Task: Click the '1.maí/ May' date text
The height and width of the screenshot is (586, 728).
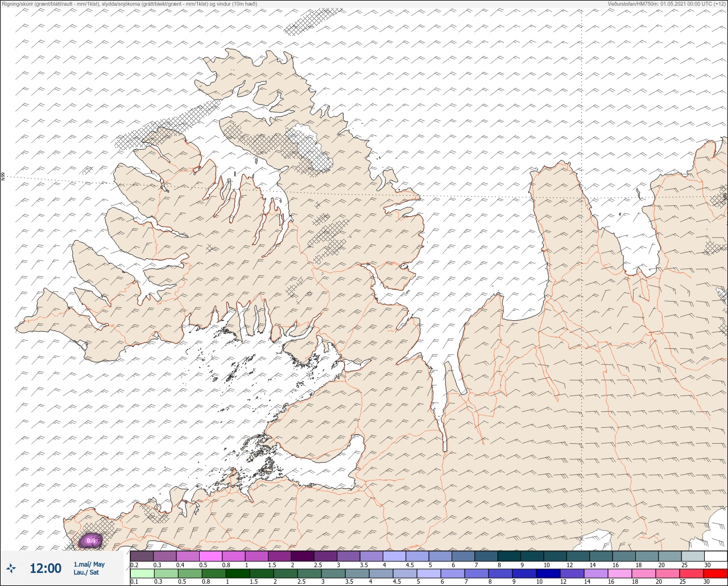Action: click(89, 564)
